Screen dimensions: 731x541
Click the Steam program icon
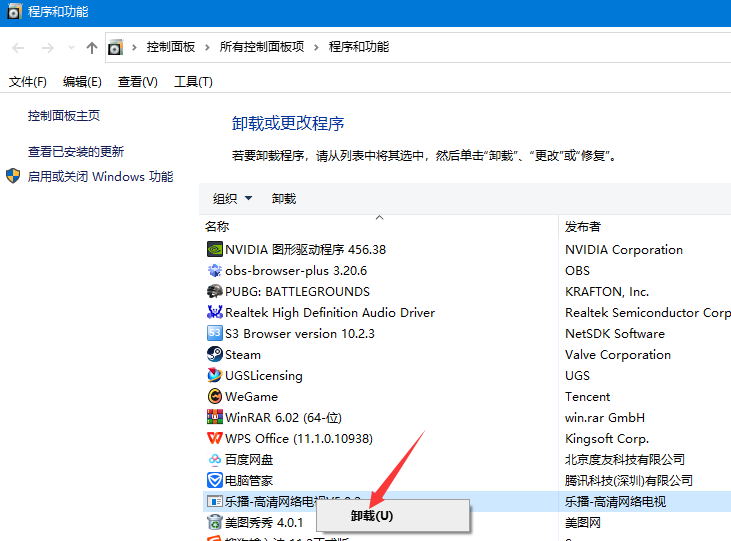[214, 354]
